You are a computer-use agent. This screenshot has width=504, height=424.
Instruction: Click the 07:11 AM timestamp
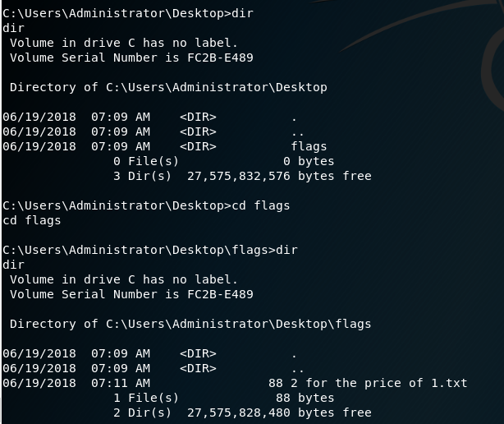(x=121, y=383)
